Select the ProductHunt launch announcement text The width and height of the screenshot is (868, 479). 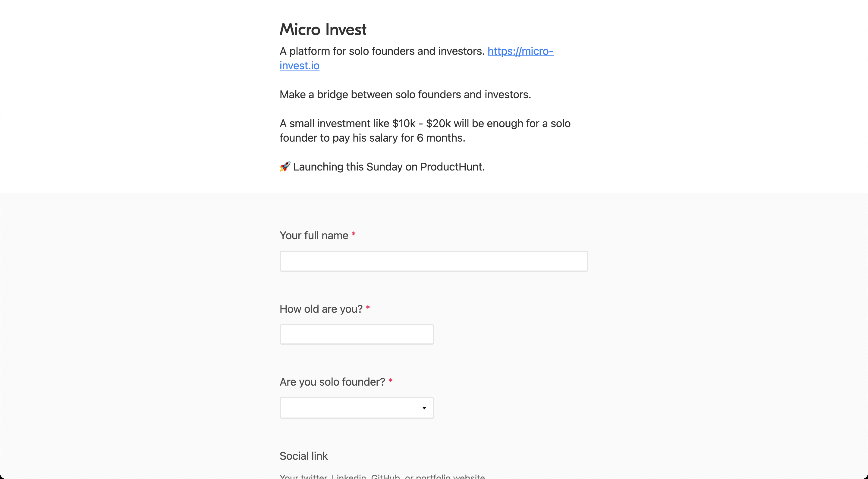(x=388, y=167)
